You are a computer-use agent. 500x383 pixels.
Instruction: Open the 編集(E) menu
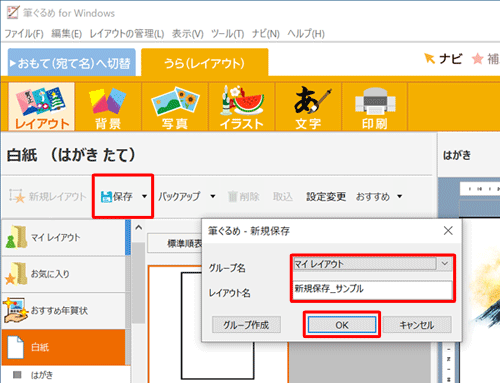coord(66,34)
